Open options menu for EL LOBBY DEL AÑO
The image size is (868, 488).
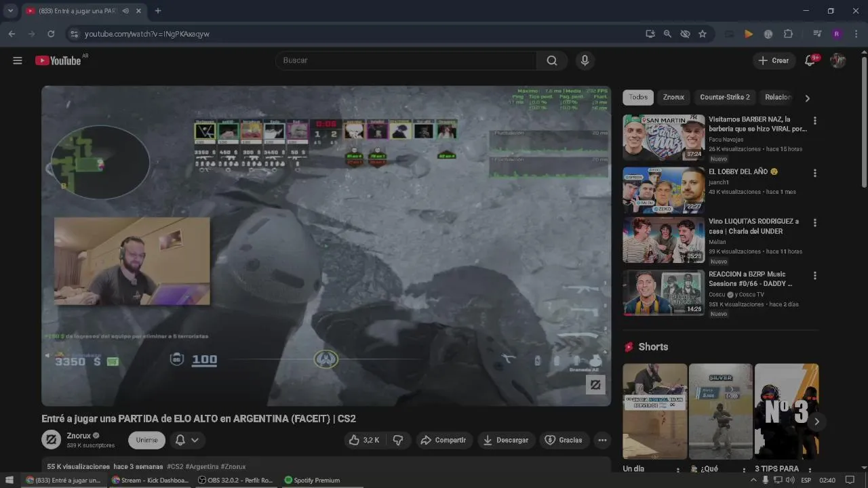(x=814, y=174)
